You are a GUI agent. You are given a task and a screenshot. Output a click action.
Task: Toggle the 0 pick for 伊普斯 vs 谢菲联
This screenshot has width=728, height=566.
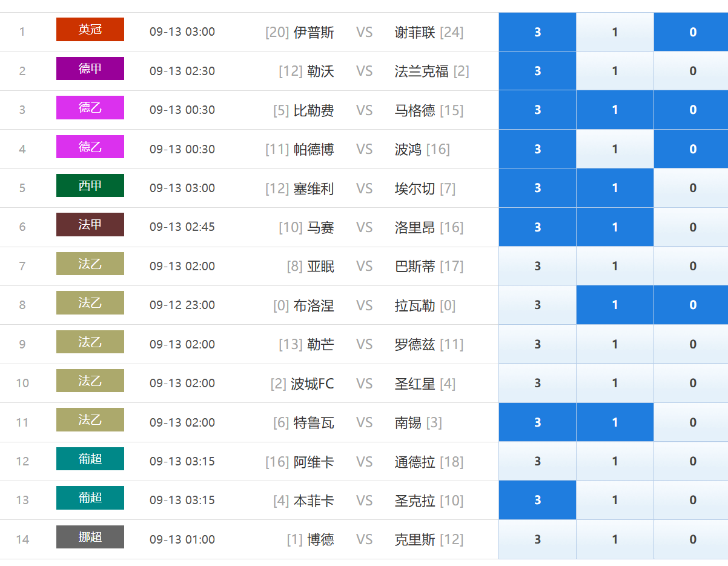692,32
